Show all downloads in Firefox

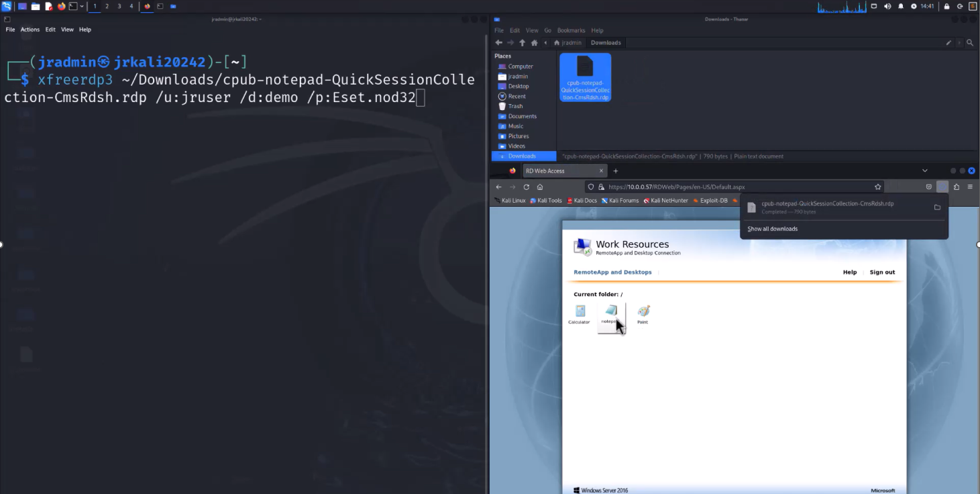(772, 228)
